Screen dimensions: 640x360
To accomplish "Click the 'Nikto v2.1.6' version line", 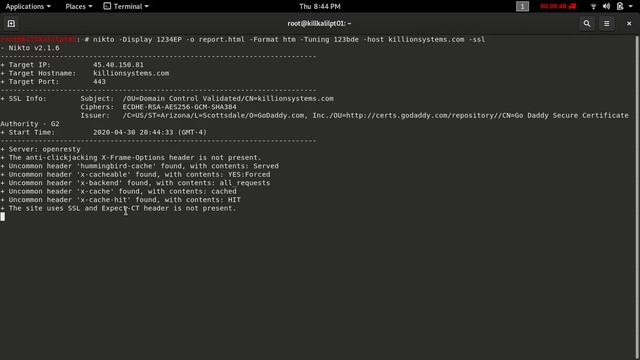I will [30, 48].
